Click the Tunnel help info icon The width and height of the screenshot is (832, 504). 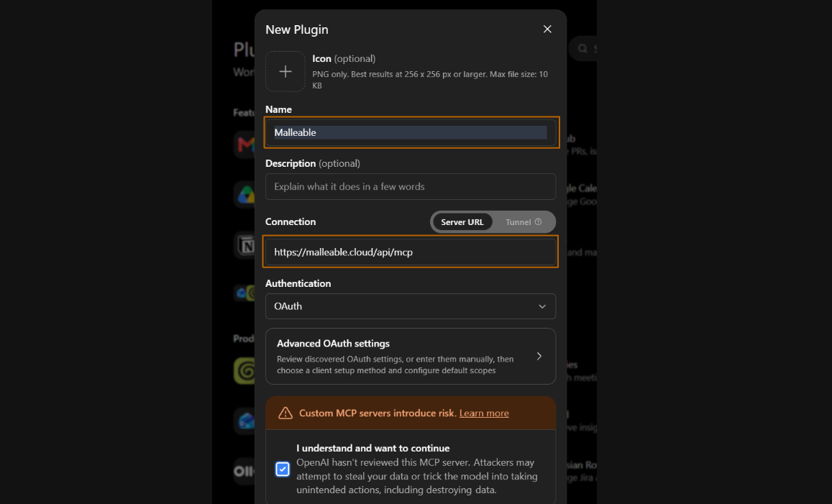[x=538, y=221]
